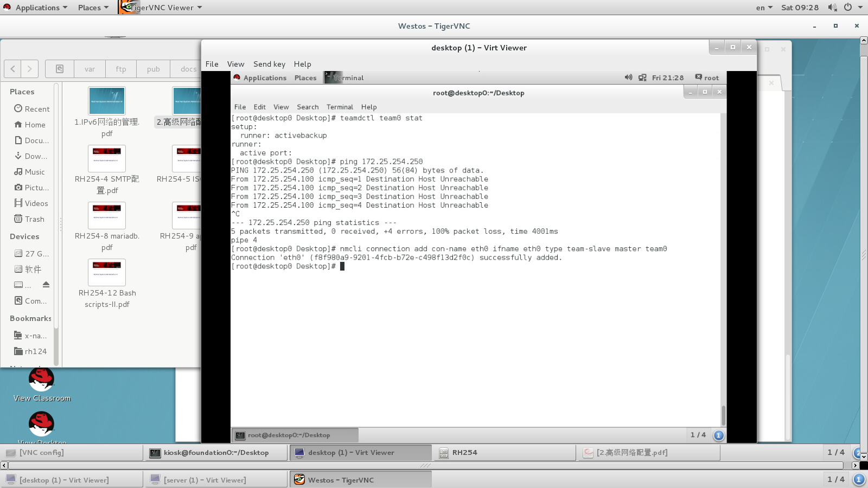Click guest workspace switcher 1 / 4
Image resolution: width=868 pixels, height=488 pixels.
tap(698, 435)
